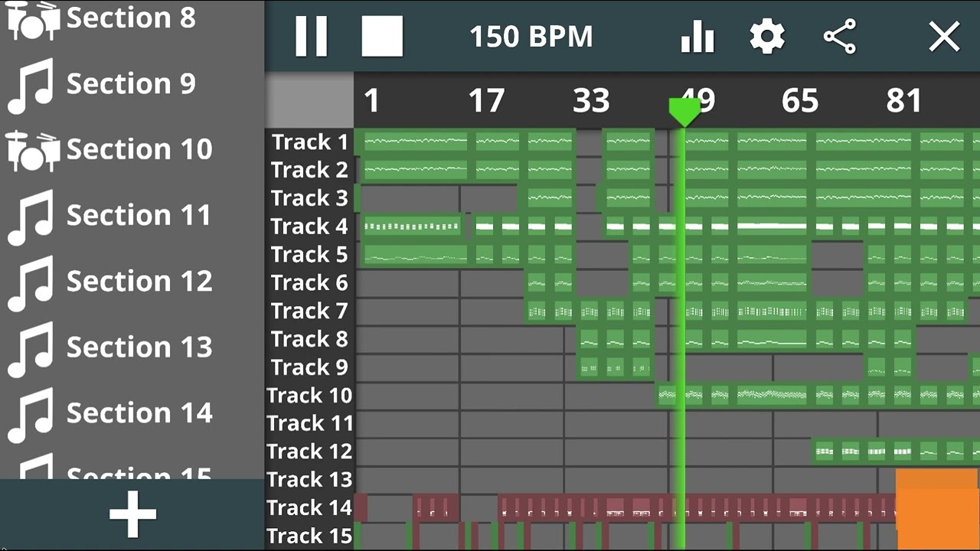Select the Section 12 music note icon
This screenshot has height=551, width=980.
(x=31, y=282)
